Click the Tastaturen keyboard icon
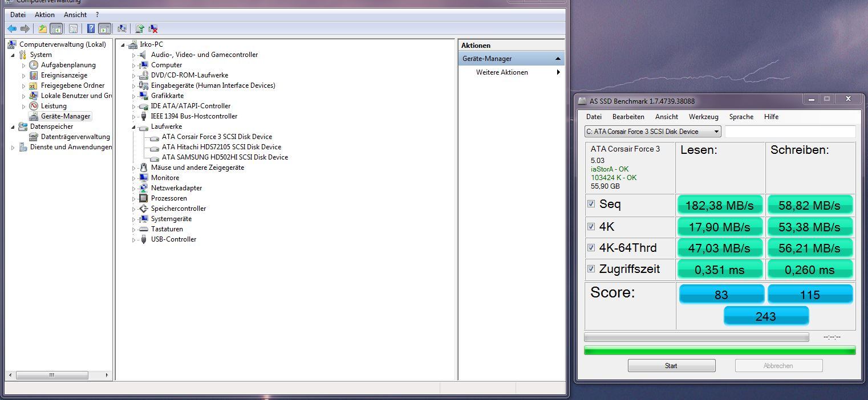Viewport: 868px width, 400px height. [144, 229]
